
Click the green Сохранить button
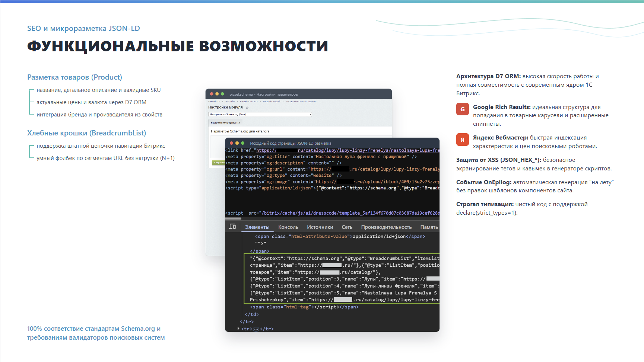click(218, 163)
